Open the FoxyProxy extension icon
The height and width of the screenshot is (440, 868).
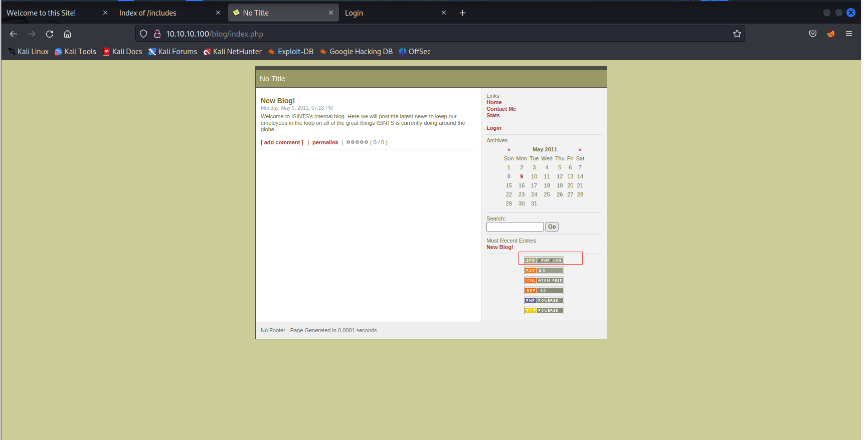(x=831, y=34)
